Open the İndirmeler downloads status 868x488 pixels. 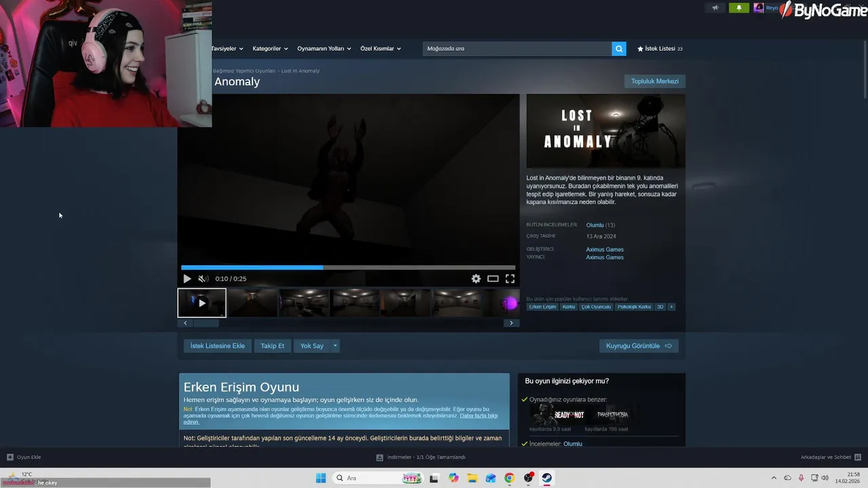pos(421,457)
